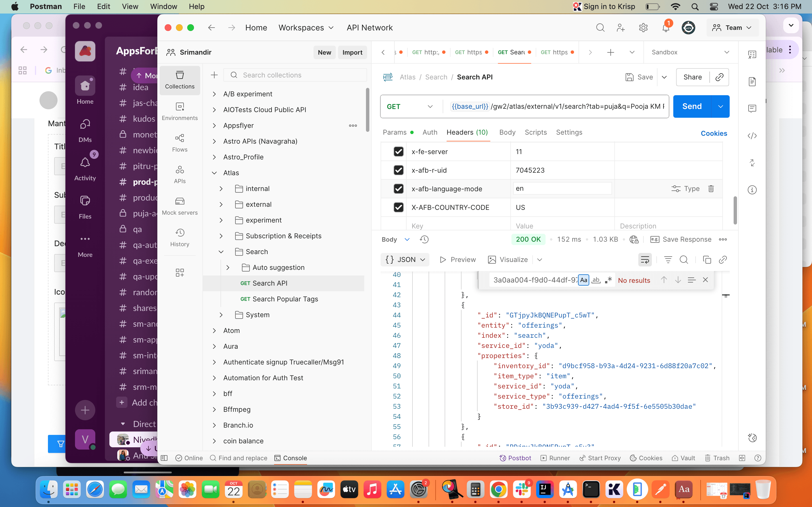The image size is (812, 507).
Task: Open the Scripts request tab
Action: click(x=535, y=132)
